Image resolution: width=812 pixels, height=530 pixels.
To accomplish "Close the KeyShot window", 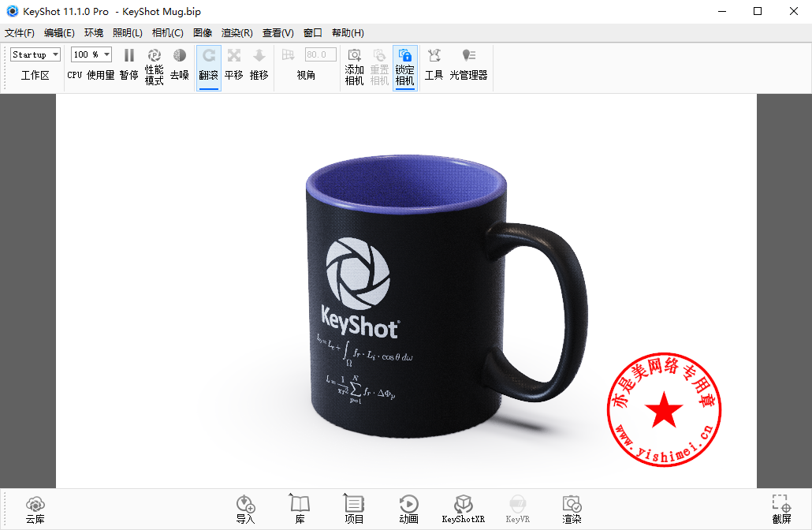I will [x=793, y=11].
